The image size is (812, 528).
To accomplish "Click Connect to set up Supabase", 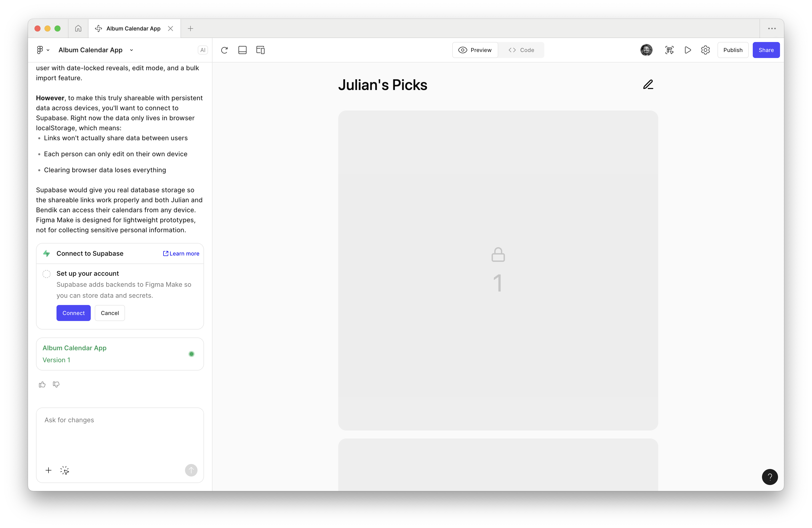I will 73,313.
